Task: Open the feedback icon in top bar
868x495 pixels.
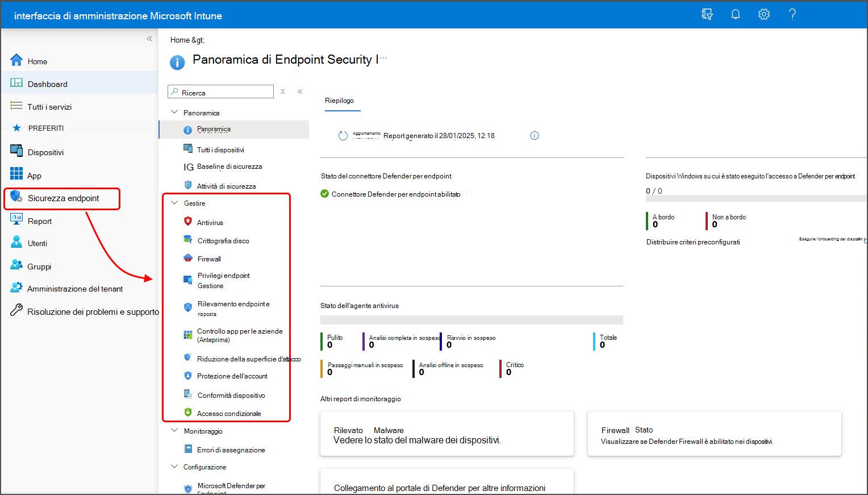Action: click(x=707, y=14)
